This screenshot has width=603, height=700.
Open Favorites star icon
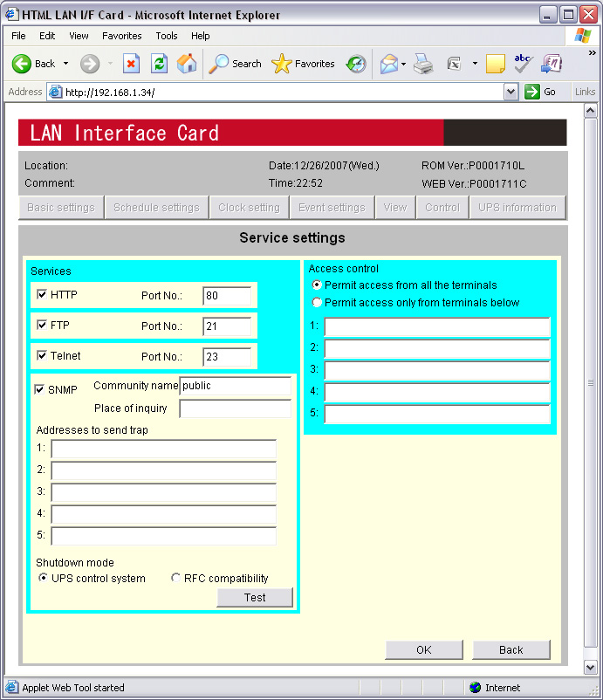pos(281,64)
